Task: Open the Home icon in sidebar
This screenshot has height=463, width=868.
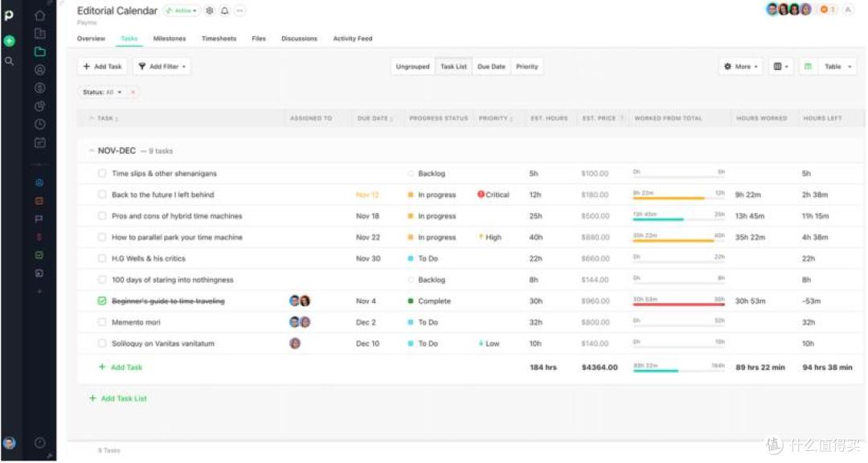Action: pos(40,15)
